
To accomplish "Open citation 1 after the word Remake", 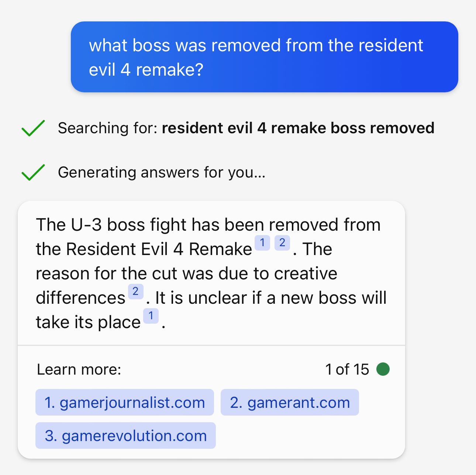I will tap(262, 243).
